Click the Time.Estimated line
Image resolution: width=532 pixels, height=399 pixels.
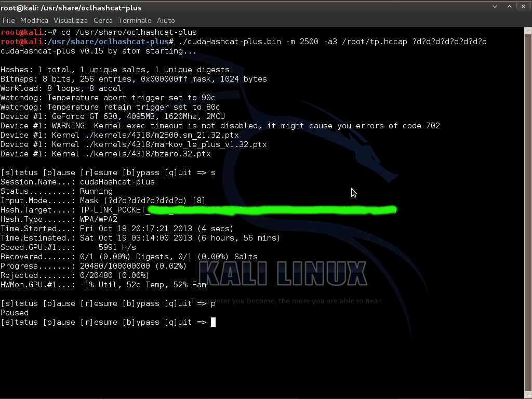(140, 238)
